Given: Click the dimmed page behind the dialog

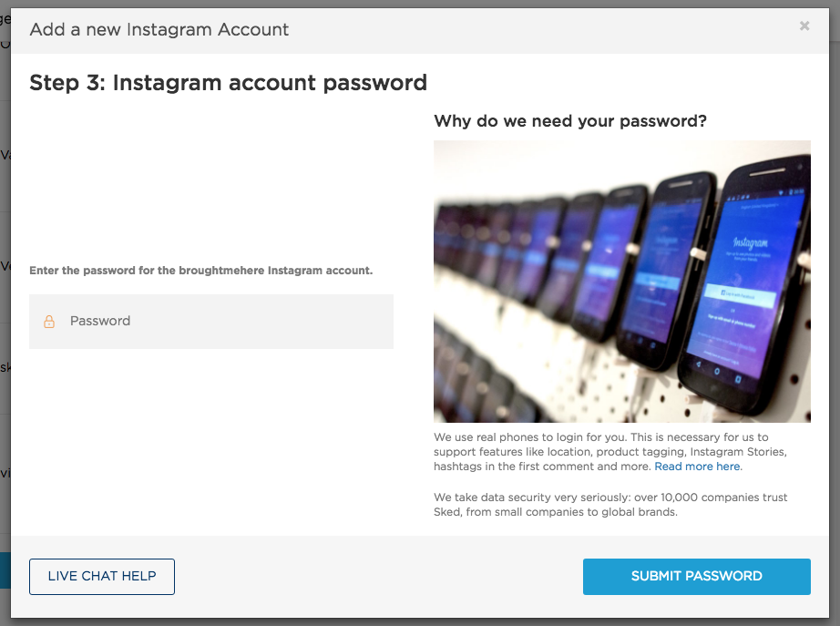Looking at the screenshot, I should pos(5,322).
